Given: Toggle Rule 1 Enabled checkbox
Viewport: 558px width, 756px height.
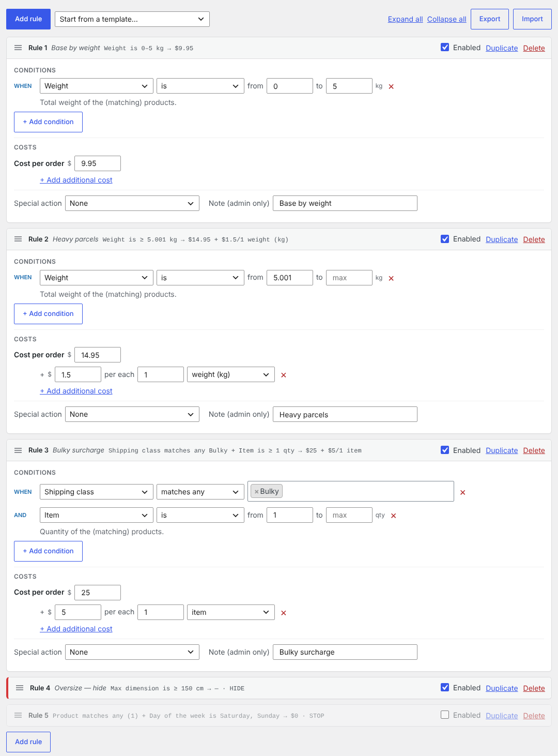Looking at the screenshot, I should pos(445,48).
